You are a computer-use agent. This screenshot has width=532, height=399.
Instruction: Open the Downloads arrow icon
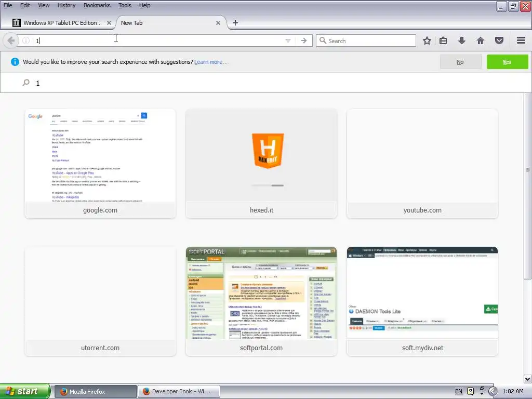pos(462,41)
